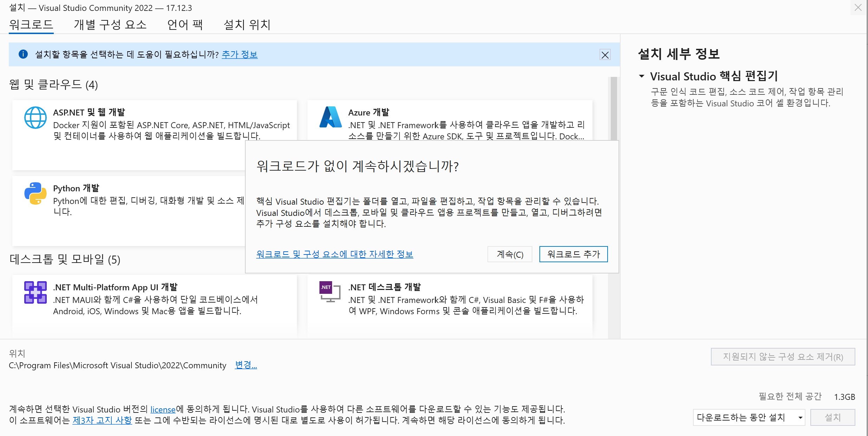Close the installer window
The image size is (868, 436).
click(858, 8)
